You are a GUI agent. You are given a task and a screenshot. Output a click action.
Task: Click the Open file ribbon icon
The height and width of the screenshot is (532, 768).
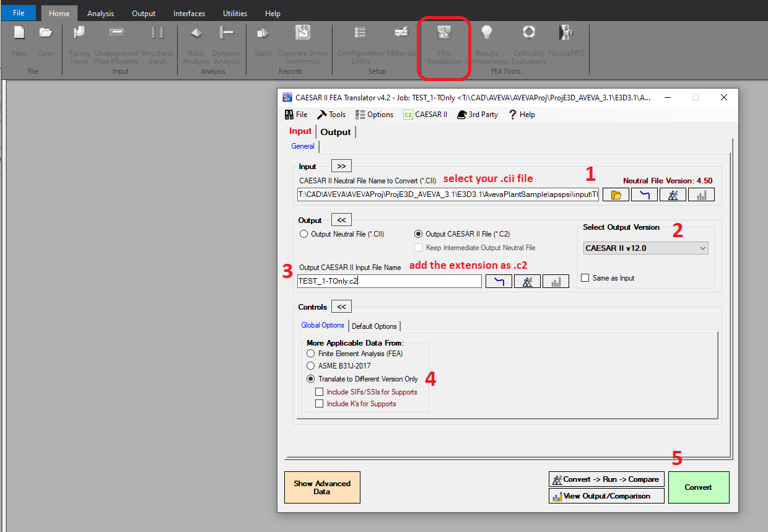(46, 41)
